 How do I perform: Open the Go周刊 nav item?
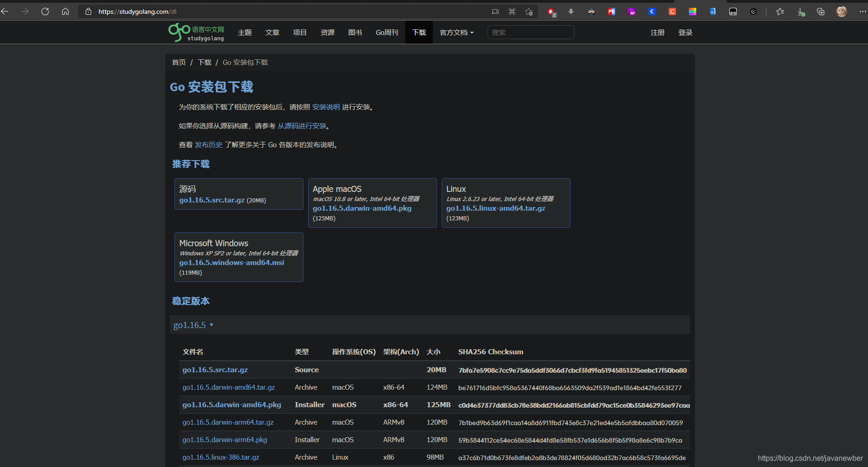pos(387,33)
